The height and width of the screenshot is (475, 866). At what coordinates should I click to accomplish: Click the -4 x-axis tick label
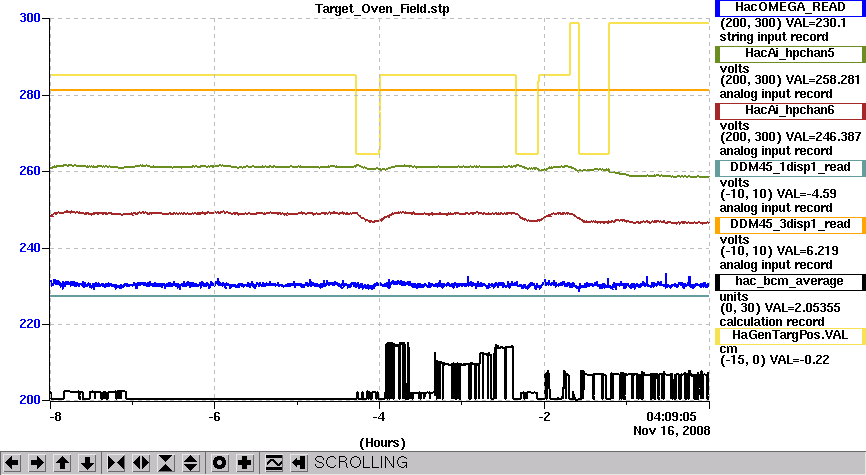tap(378, 417)
